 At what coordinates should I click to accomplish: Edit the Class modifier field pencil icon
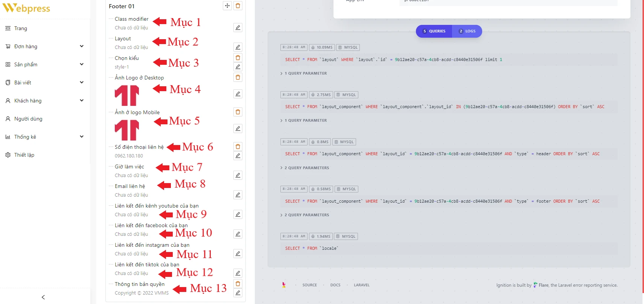238,27
